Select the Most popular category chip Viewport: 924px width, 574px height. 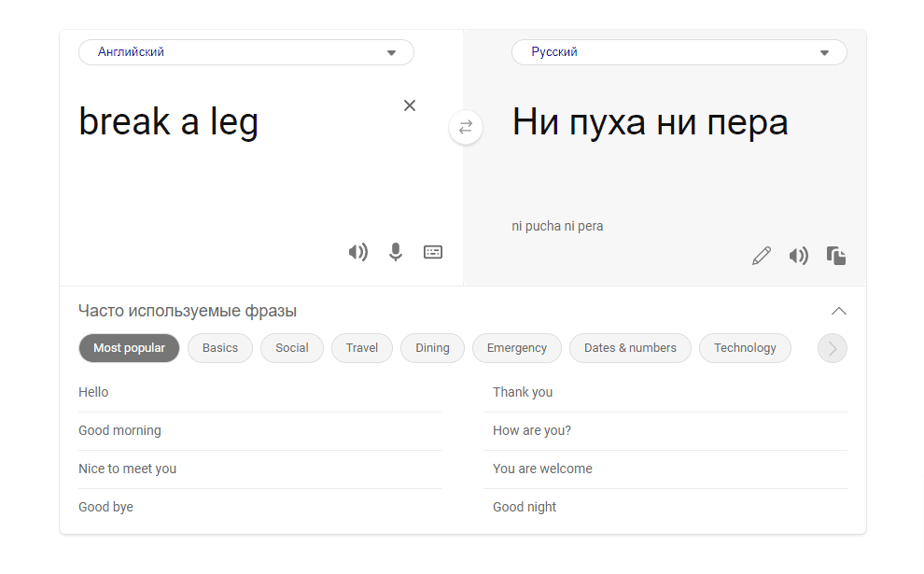(129, 348)
